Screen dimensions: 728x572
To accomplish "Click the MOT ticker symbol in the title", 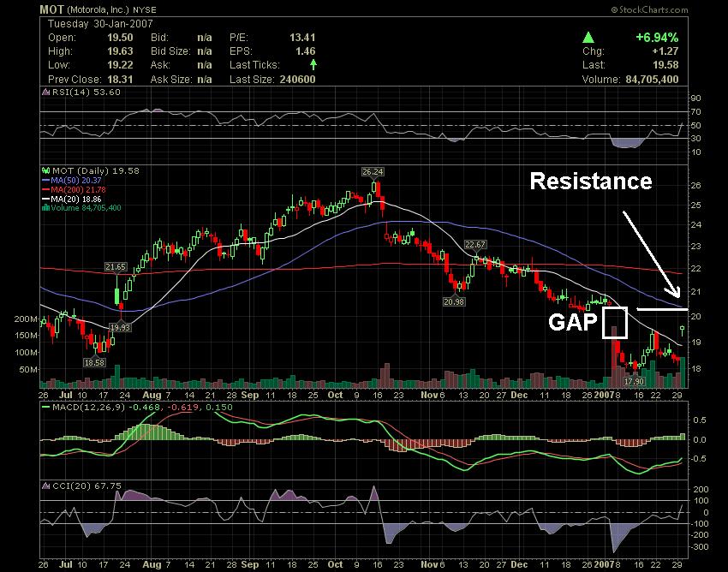I will tap(52, 9).
